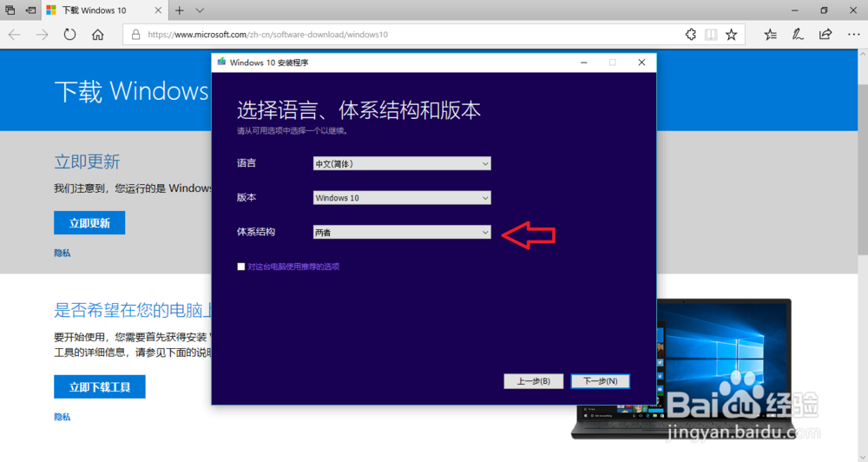Open the tabs you've set aside
Screen dimensions: 868x462
[x=10, y=10]
